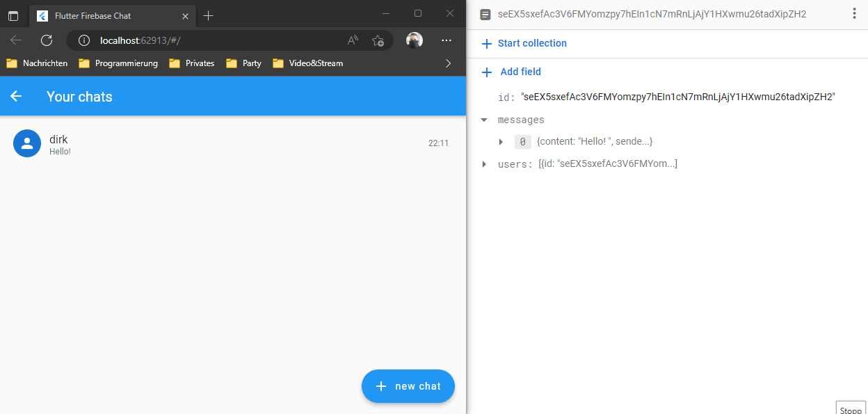Click the read aloud icon in the address bar
Screen dimensions: 868x414
tap(352, 40)
